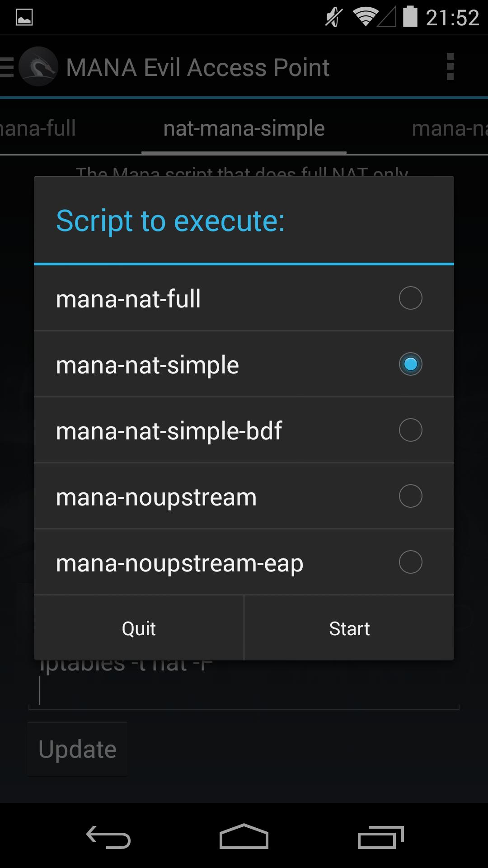Image resolution: width=488 pixels, height=868 pixels.
Task: Select the mana-nat-full radio button
Action: click(x=410, y=298)
